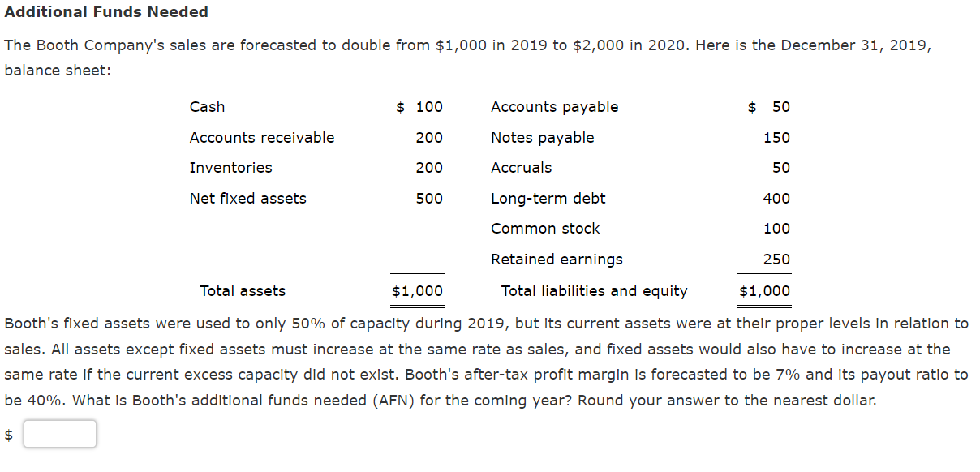Select the Inventories row
980x472 pixels.
[x=230, y=167]
